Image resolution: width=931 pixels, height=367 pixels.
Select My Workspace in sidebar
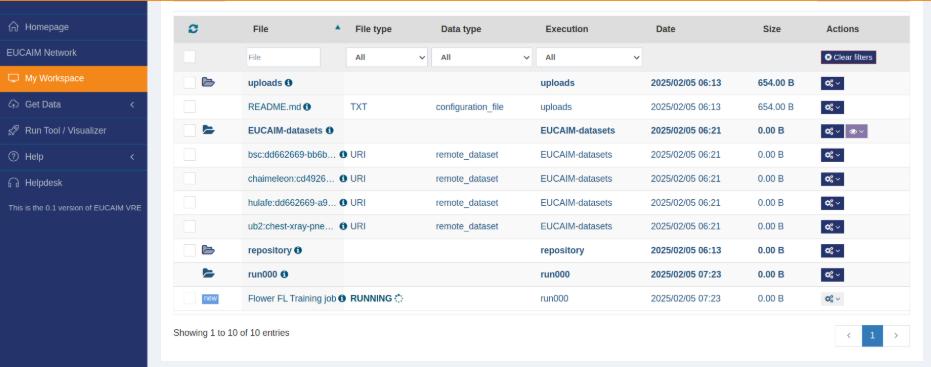coord(74,78)
